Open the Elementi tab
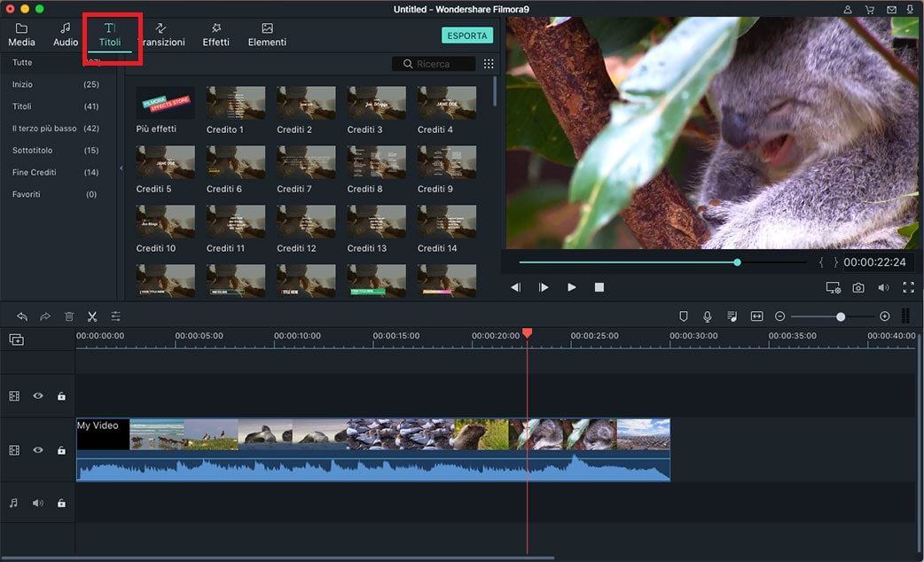The height and width of the screenshot is (562, 924). point(267,35)
